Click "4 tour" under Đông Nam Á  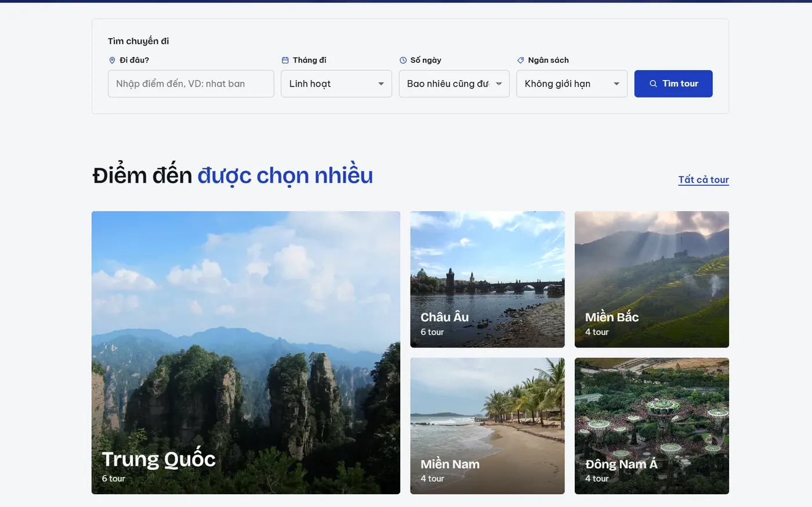pos(597,479)
